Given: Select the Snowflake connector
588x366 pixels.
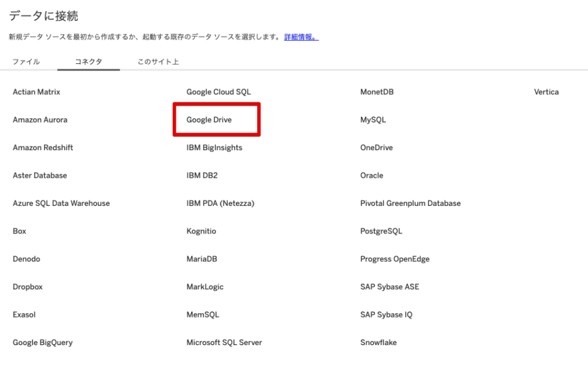Looking at the screenshot, I should tap(378, 342).
